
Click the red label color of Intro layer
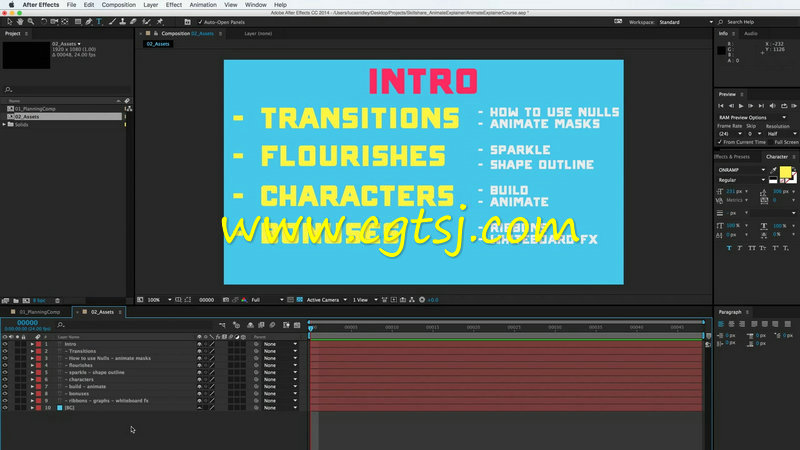click(38, 344)
